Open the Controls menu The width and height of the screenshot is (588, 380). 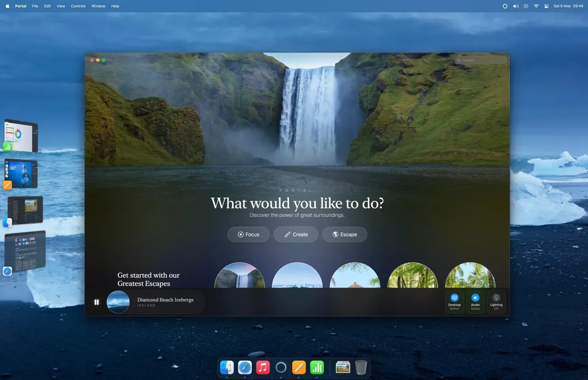(x=78, y=6)
